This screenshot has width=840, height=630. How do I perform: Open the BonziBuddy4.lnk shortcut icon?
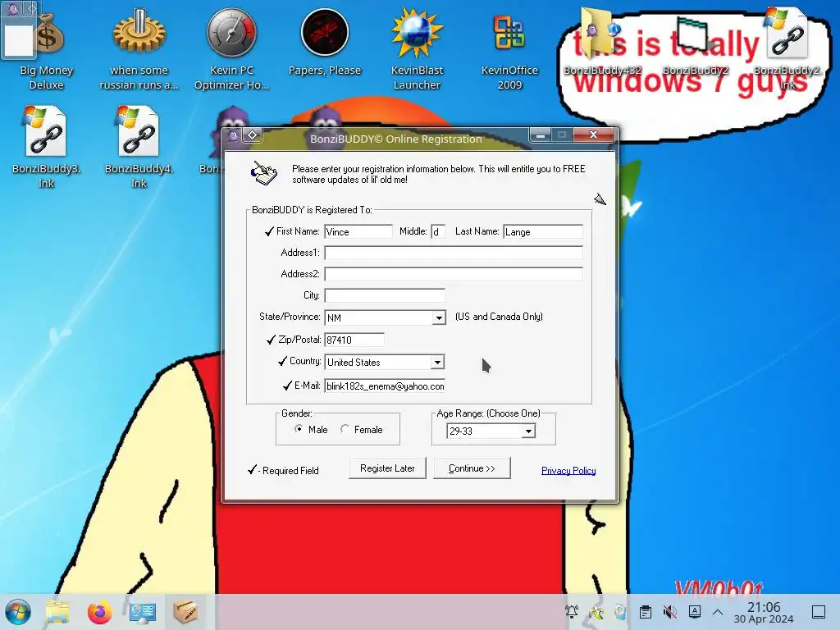(x=139, y=148)
